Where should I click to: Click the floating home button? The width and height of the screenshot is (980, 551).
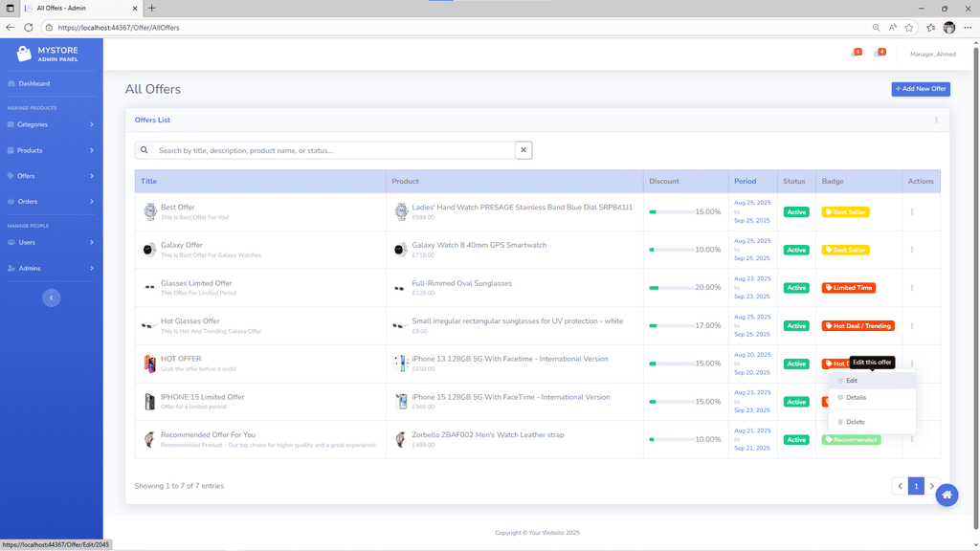click(x=947, y=495)
